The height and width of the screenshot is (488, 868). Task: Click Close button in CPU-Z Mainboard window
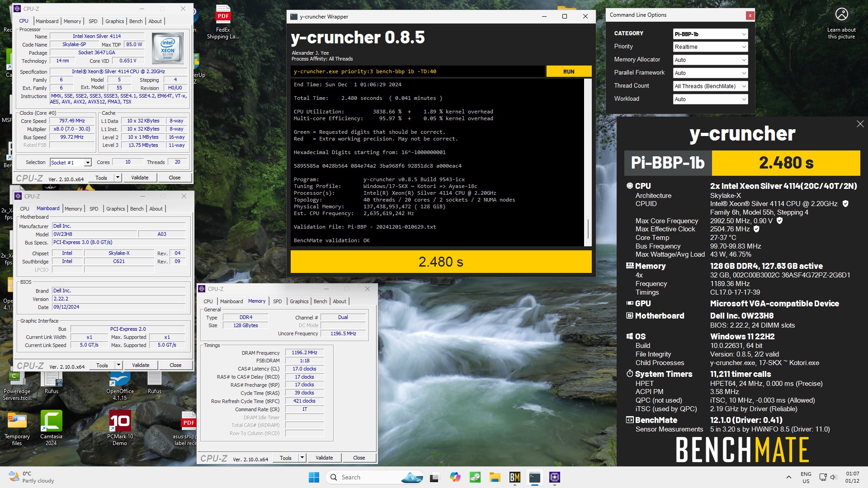tap(175, 365)
